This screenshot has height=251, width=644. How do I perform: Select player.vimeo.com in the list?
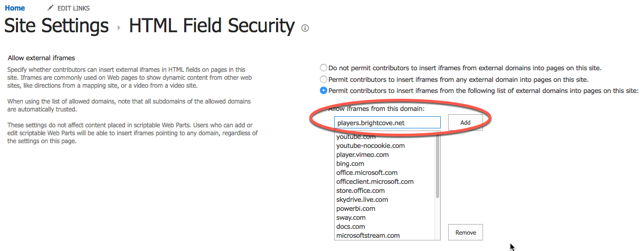[363, 155]
